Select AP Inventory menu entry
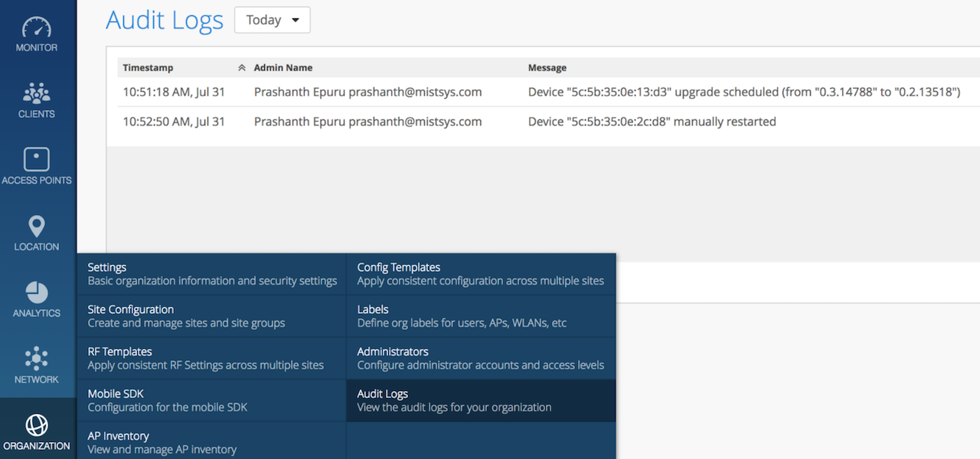Image resolution: width=980 pixels, height=459 pixels. 212,442
